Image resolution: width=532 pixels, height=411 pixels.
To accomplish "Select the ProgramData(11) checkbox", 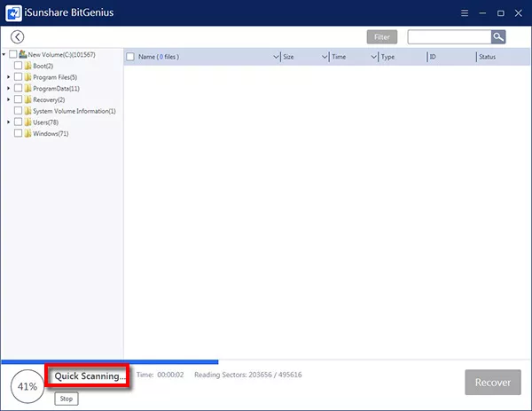I will click(18, 88).
